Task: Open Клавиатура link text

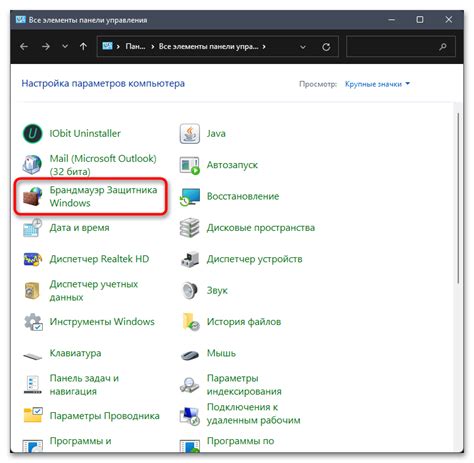Action: pyautogui.click(x=75, y=353)
